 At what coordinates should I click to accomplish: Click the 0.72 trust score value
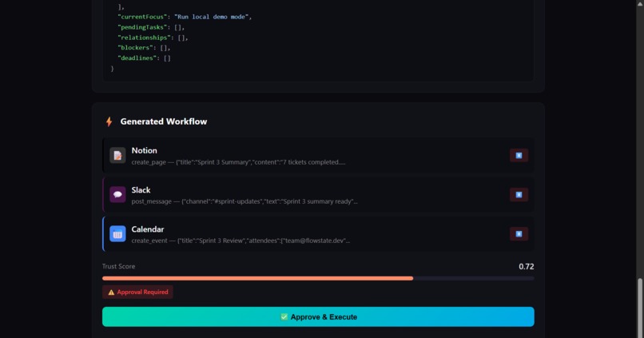coord(526,267)
